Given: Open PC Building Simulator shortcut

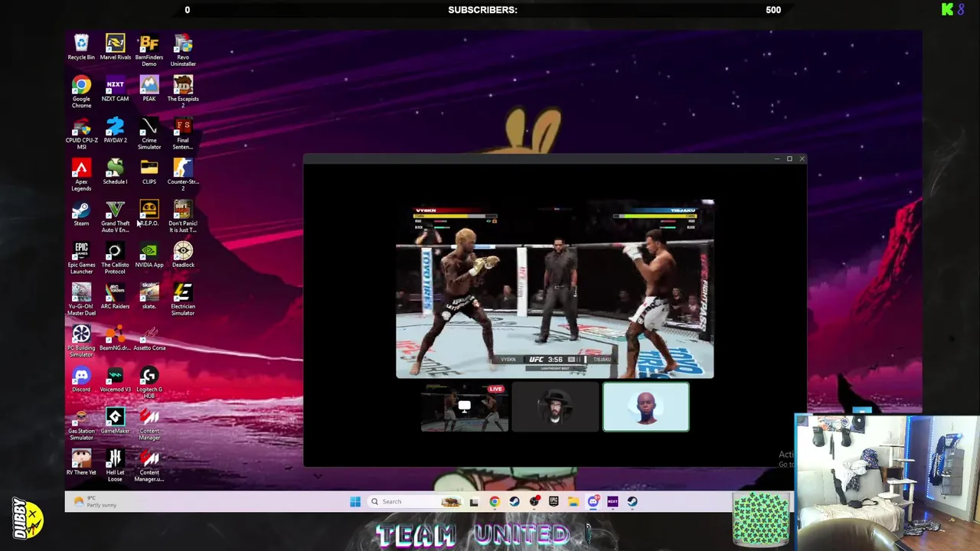Looking at the screenshot, I should (x=81, y=341).
